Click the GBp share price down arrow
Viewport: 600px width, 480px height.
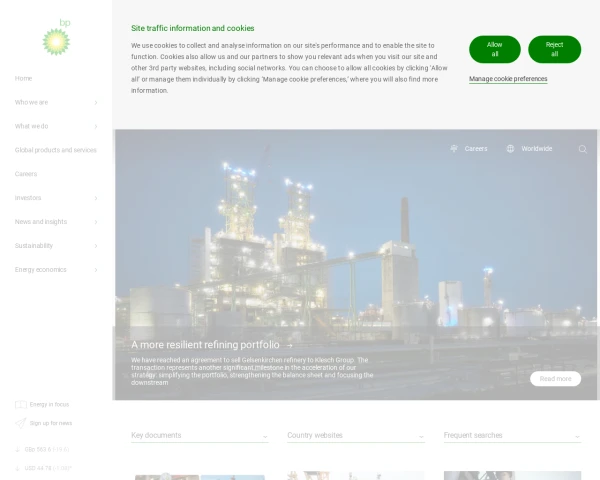click(x=17, y=449)
